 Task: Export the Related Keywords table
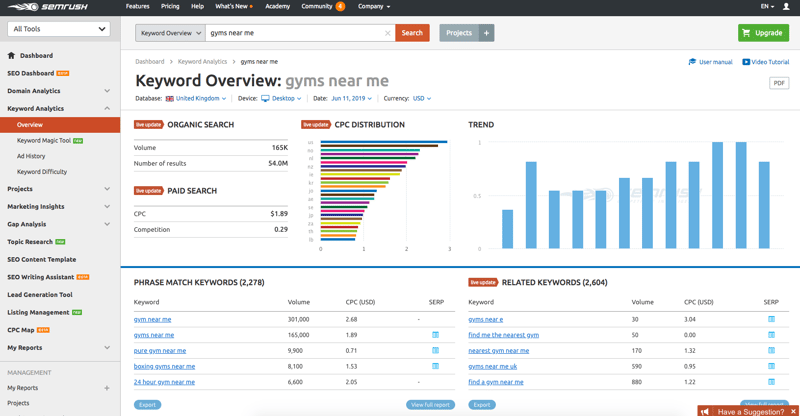pos(482,405)
